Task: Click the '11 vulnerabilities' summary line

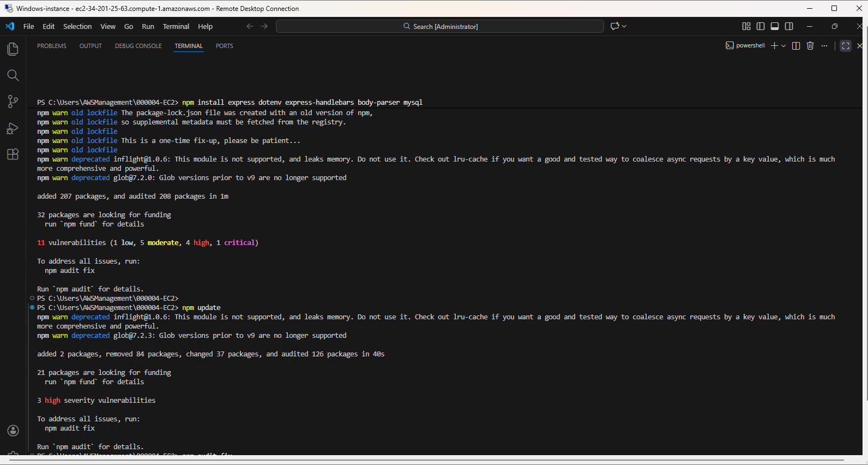Action: (x=148, y=242)
